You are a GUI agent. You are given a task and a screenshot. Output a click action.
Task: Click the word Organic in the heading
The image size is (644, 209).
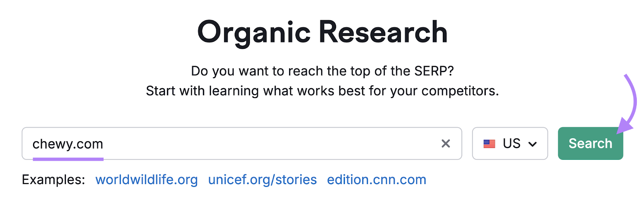(254, 32)
